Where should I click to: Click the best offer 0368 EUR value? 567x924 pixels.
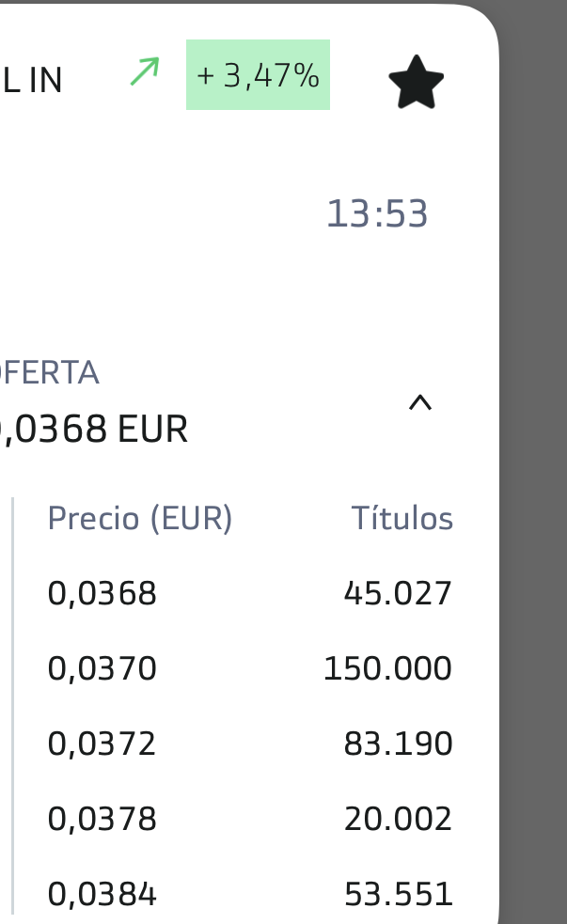[x=96, y=430]
